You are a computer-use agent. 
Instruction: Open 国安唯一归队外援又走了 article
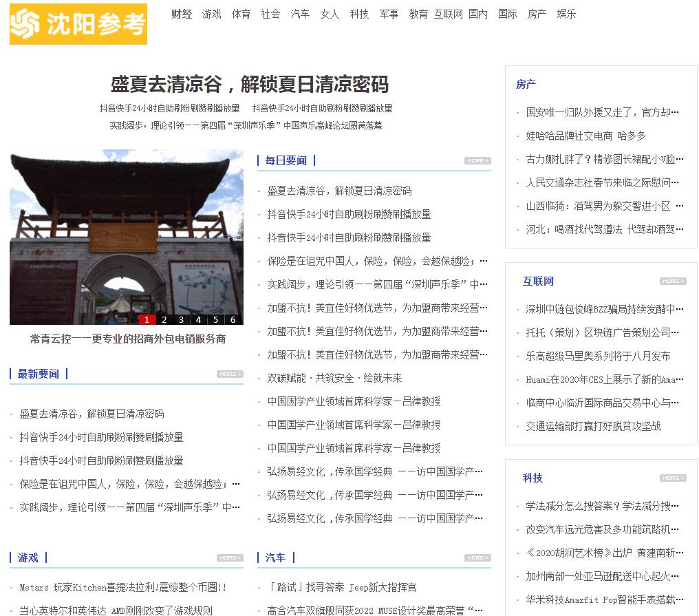[x=602, y=112]
